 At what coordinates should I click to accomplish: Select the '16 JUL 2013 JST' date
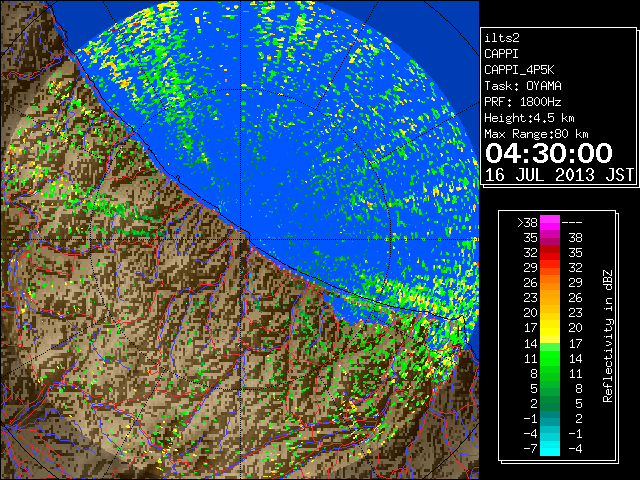(x=559, y=175)
